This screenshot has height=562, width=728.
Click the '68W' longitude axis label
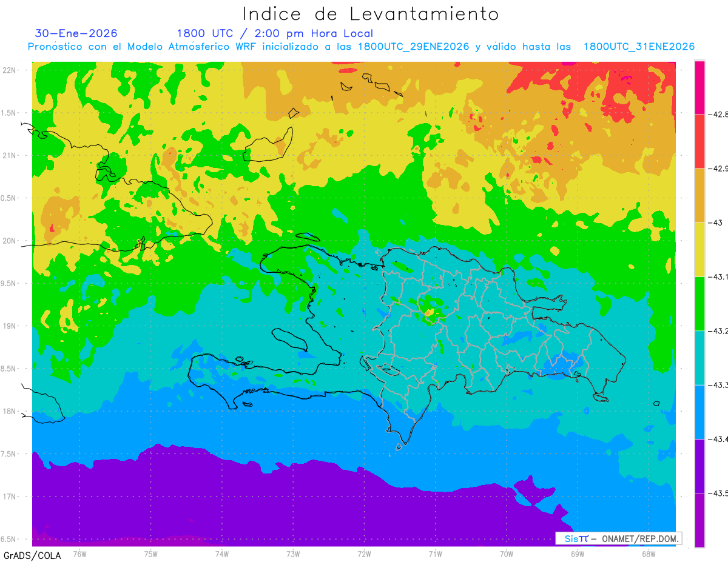tap(649, 554)
